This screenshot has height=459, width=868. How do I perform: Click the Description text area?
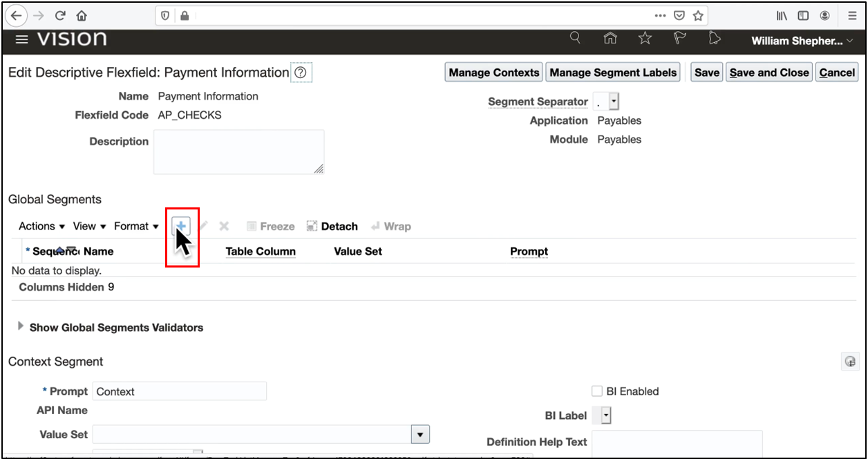(238, 152)
